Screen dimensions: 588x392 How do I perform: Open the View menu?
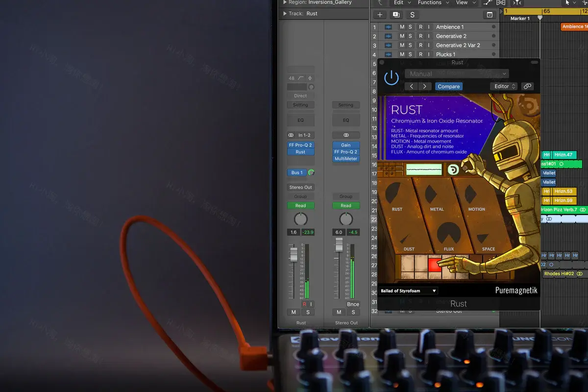(462, 2)
